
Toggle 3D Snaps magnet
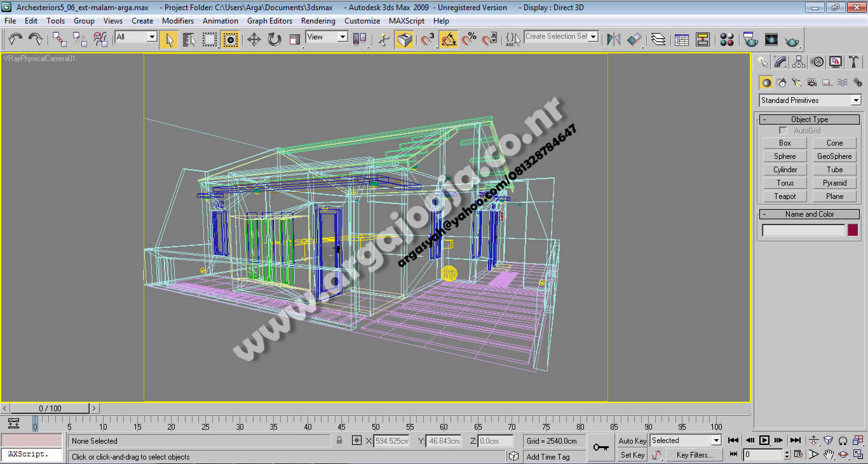(428, 39)
